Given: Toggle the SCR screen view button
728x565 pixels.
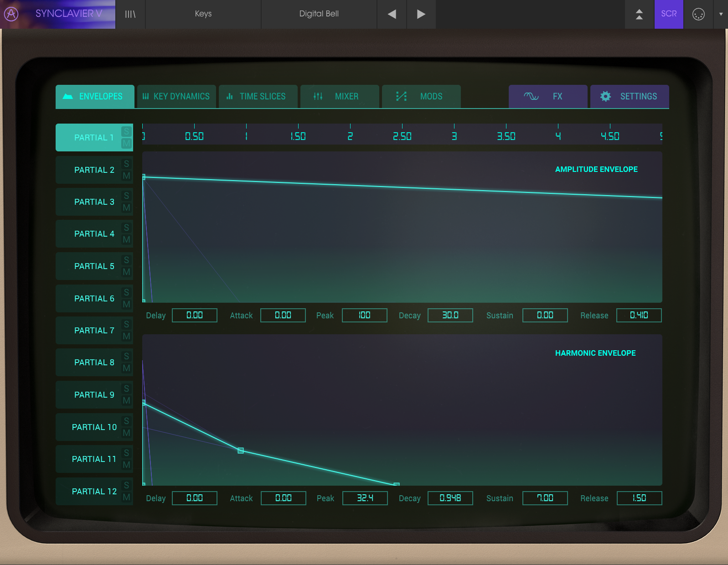Looking at the screenshot, I should (x=669, y=14).
